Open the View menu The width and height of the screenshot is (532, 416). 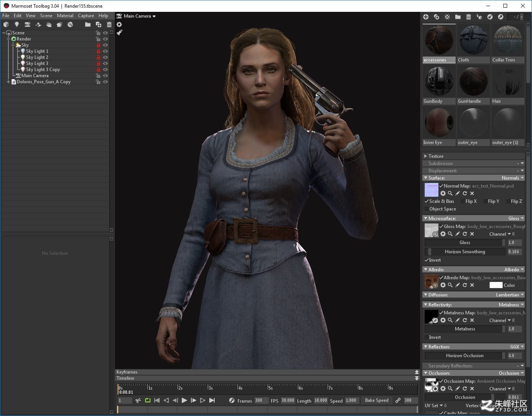point(31,16)
